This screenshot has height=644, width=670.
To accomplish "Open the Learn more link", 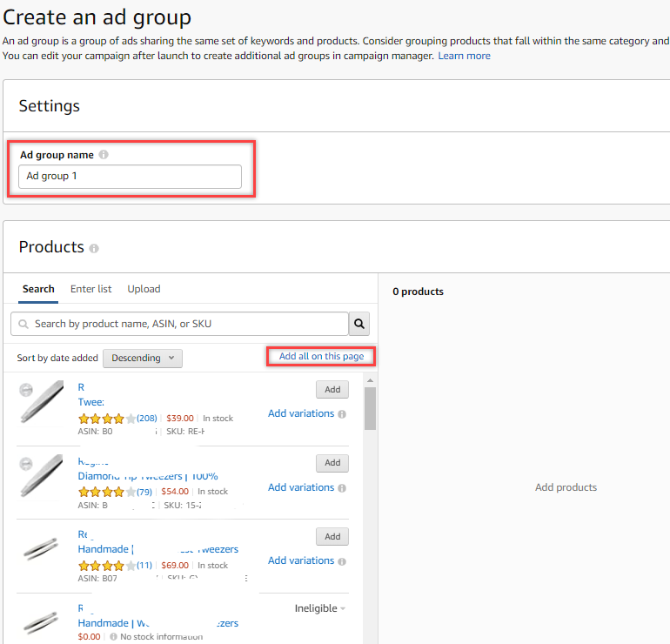I will 464,56.
